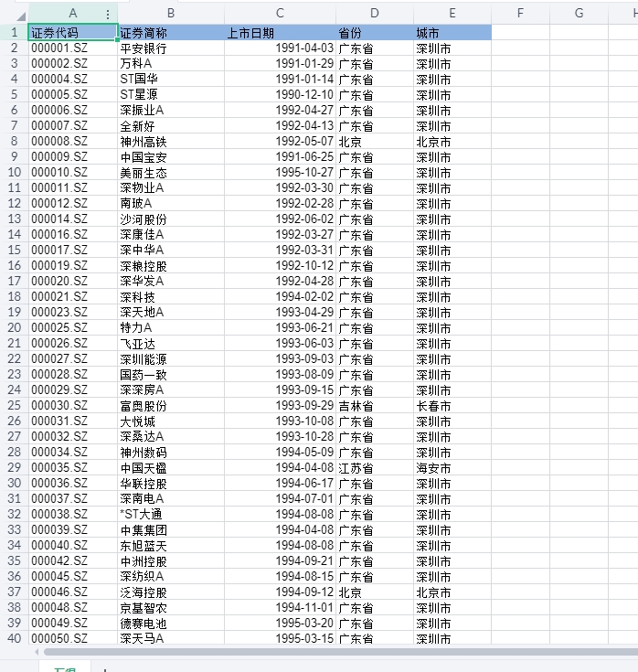Select cell 深物业A

point(171,187)
